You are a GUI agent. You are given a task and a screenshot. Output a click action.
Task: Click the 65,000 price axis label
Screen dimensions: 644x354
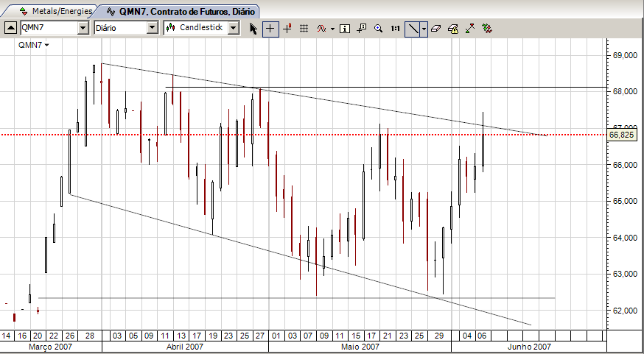(623, 201)
